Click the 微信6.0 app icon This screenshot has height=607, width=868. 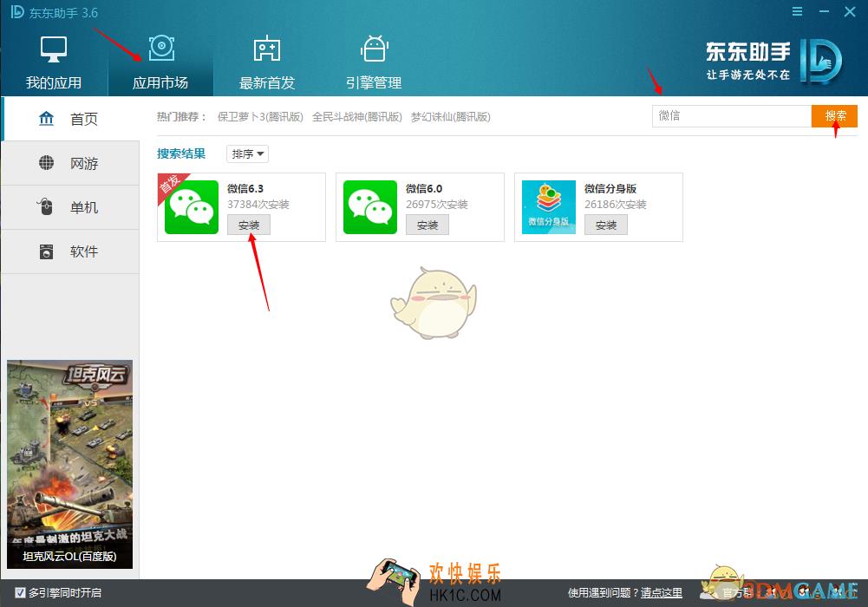(x=370, y=207)
